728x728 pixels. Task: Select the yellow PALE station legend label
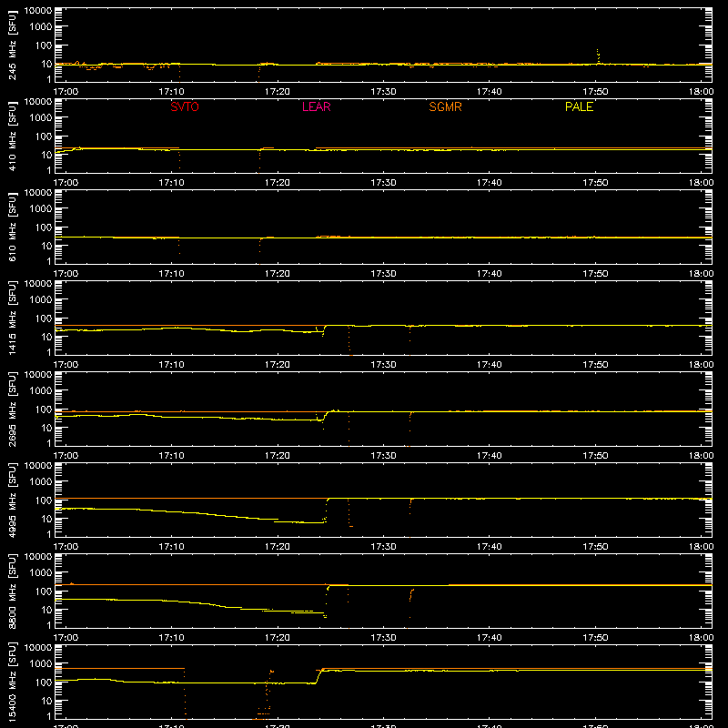(x=579, y=106)
